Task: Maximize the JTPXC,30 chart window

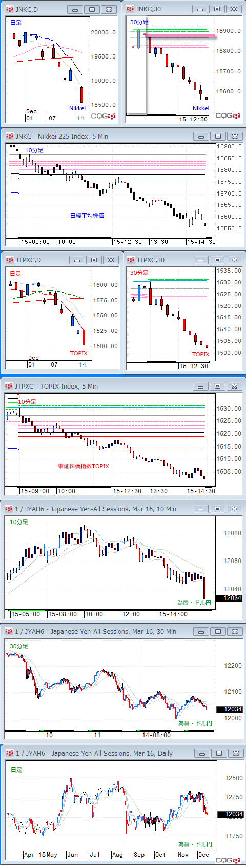Action: (x=218, y=260)
